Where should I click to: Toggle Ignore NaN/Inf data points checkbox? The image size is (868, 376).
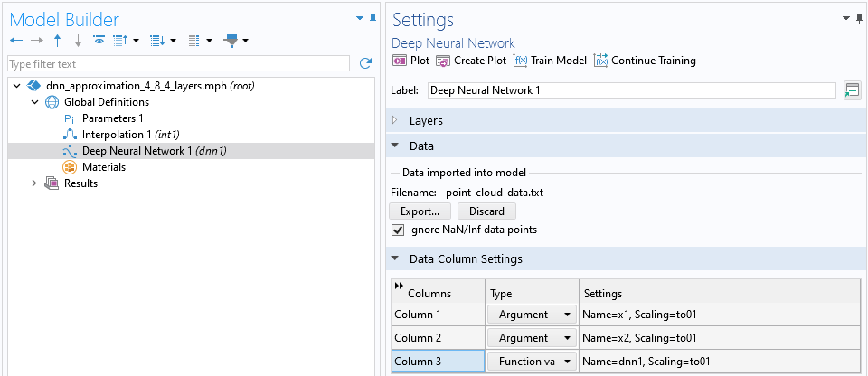398,230
